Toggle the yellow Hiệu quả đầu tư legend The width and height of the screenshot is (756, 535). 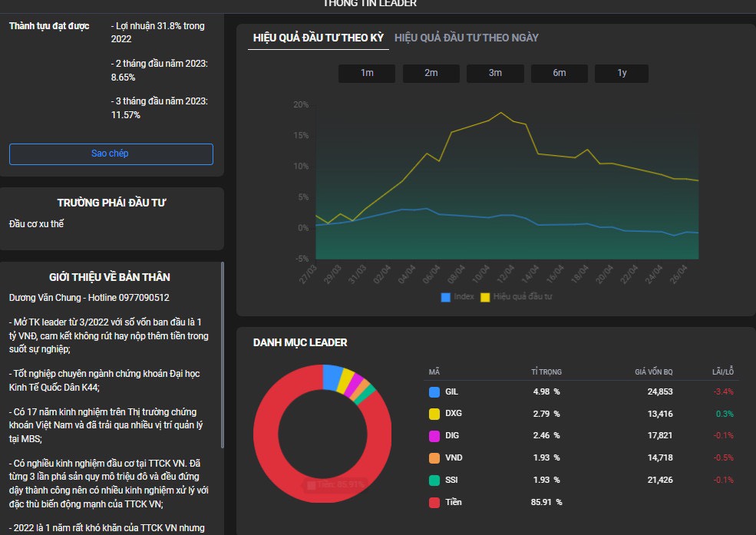tap(485, 297)
